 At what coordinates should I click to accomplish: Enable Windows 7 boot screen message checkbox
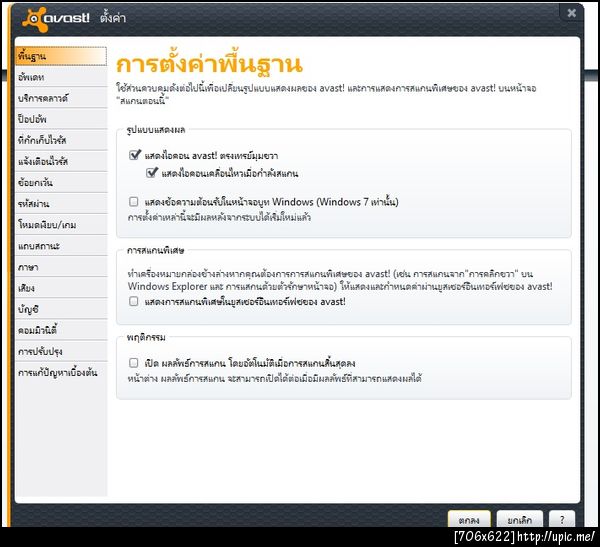pyautogui.click(x=134, y=201)
